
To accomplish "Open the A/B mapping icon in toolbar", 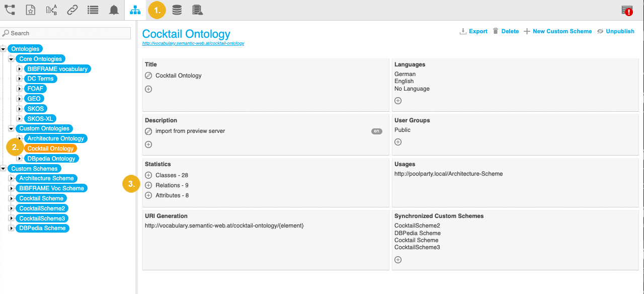I will 51,10.
